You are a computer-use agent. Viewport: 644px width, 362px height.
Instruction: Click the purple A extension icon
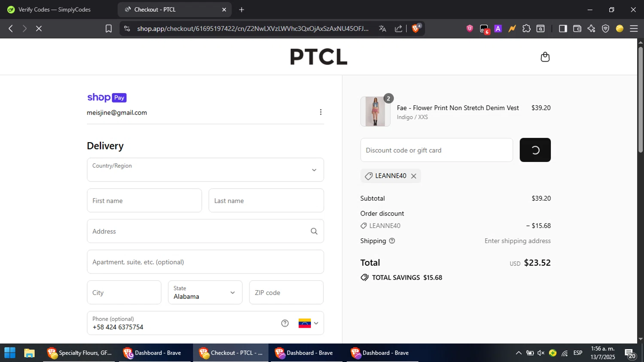[498, 28]
